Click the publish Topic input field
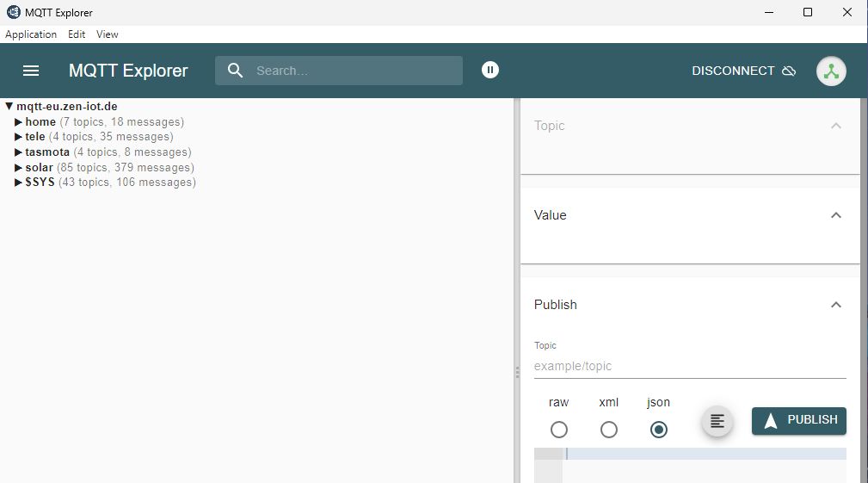Screen dimensions: 868x483 coord(689,366)
